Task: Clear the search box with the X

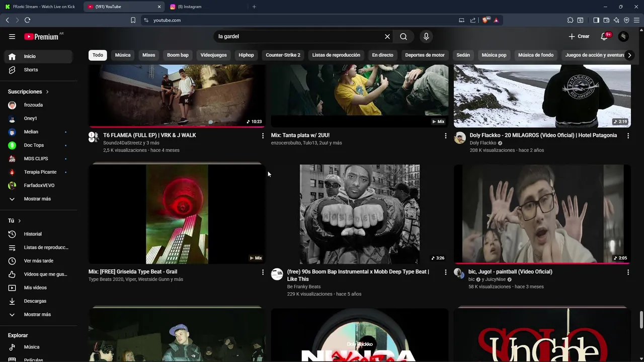Action: pos(387,36)
